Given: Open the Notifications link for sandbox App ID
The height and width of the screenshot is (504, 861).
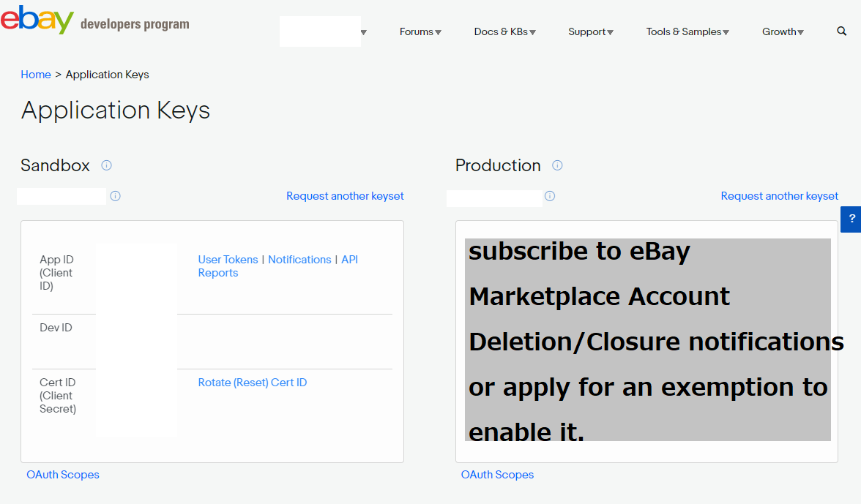Looking at the screenshot, I should point(299,259).
